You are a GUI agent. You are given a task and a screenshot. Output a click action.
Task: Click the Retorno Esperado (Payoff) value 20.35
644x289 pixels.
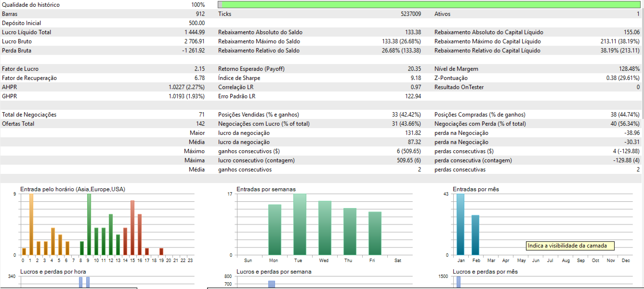tap(415, 69)
